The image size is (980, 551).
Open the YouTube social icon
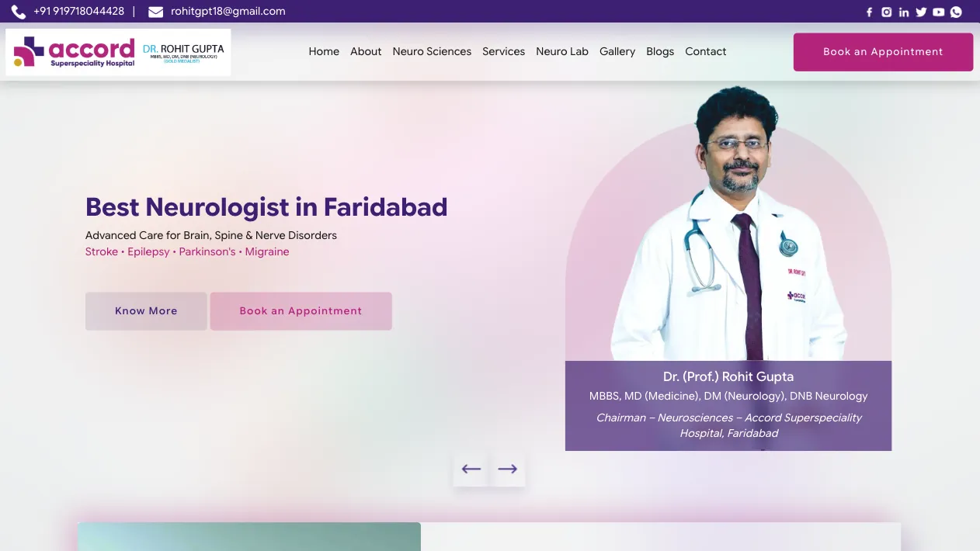coord(939,12)
